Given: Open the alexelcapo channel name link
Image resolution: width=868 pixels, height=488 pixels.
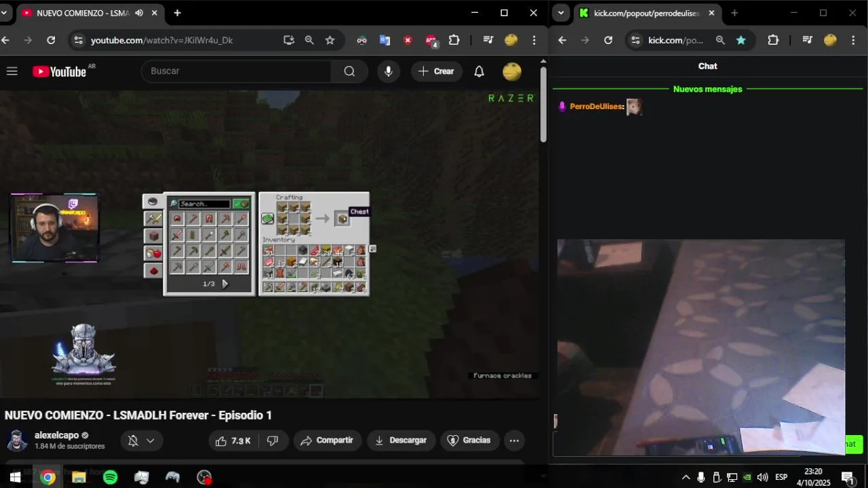Looking at the screenshot, I should click(x=57, y=435).
